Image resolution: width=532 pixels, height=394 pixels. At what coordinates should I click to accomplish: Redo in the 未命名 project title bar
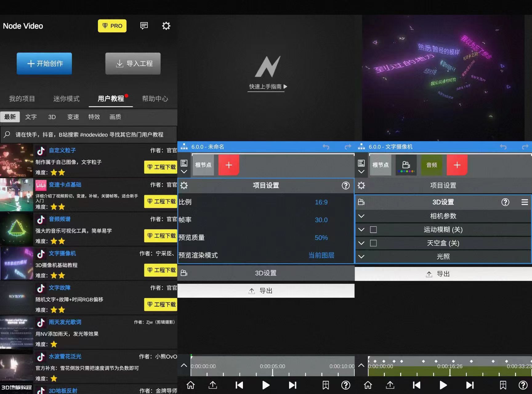[x=348, y=147]
